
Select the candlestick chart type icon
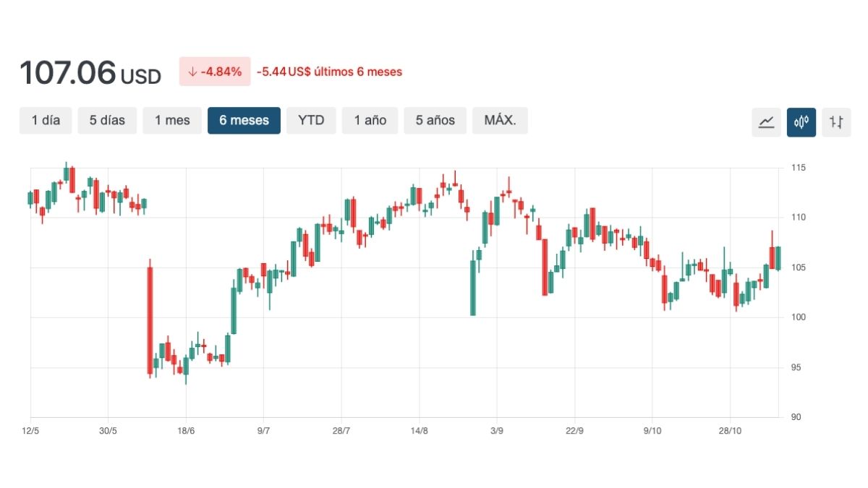tap(801, 122)
